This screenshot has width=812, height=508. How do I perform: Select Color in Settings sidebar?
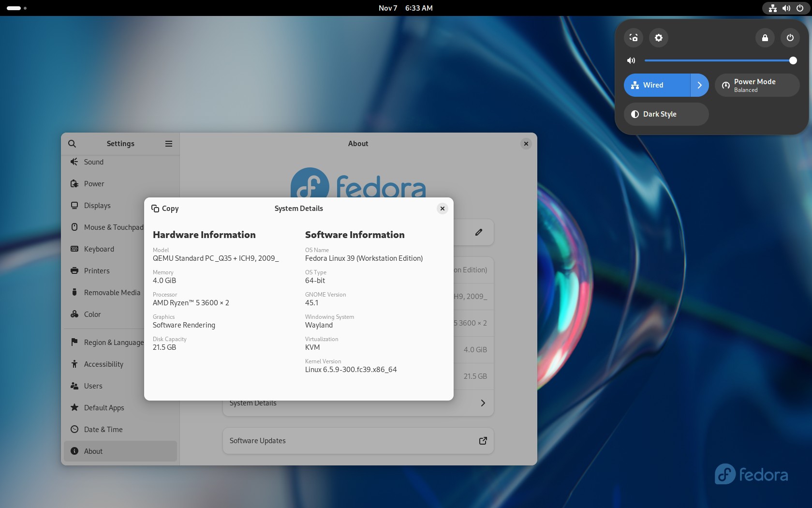pyautogui.click(x=104, y=314)
